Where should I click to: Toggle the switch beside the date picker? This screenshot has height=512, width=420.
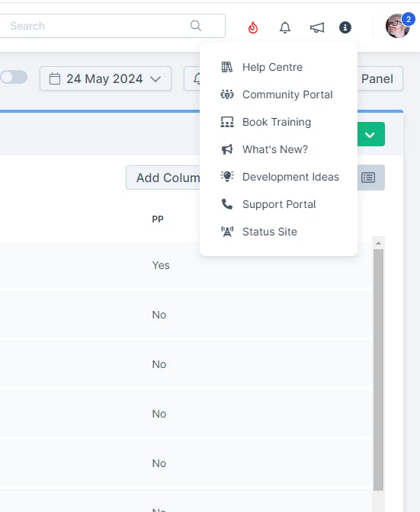tap(14, 78)
